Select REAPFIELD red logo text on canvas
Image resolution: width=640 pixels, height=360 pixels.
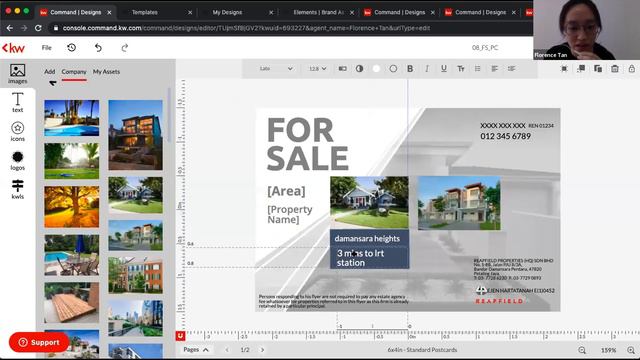pyautogui.click(x=499, y=301)
